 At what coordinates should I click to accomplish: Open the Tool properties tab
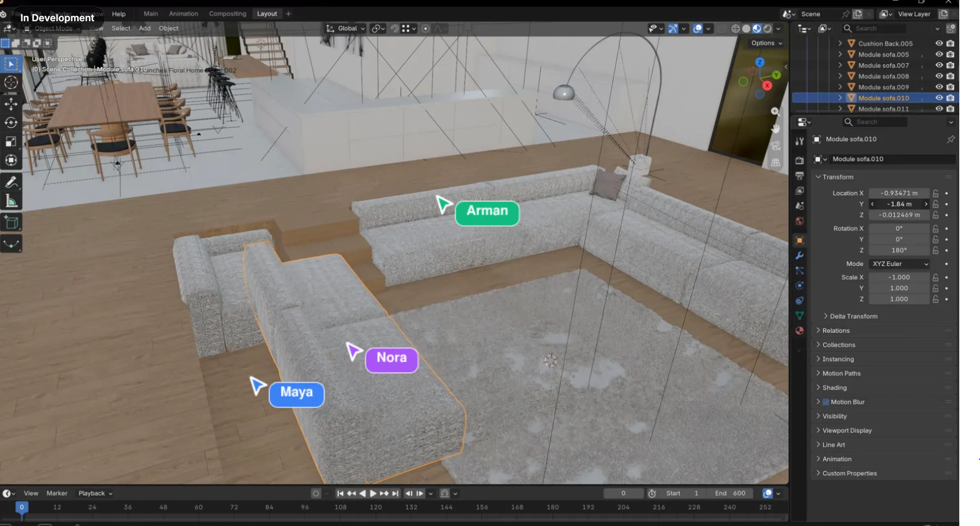pos(799,141)
